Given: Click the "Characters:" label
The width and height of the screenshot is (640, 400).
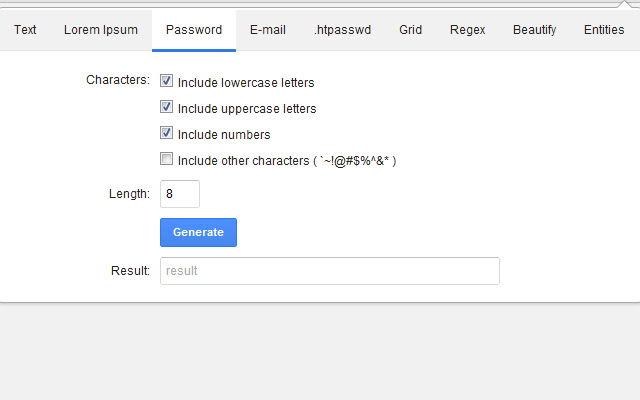Looking at the screenshot, I should tap(118, 80).
